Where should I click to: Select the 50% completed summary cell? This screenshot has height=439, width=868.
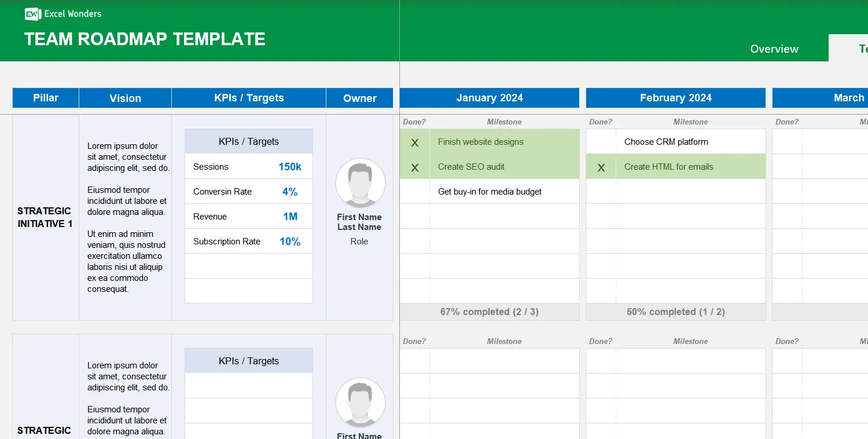coord(675,312)
